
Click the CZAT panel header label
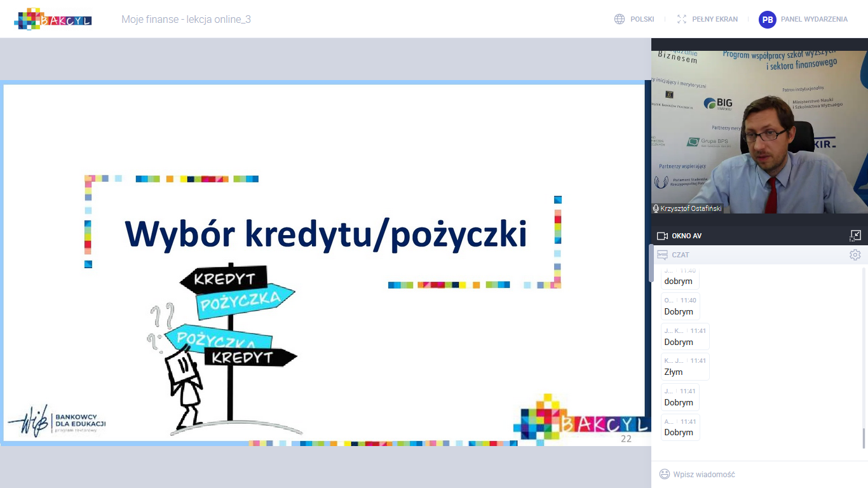click(681, 255)
